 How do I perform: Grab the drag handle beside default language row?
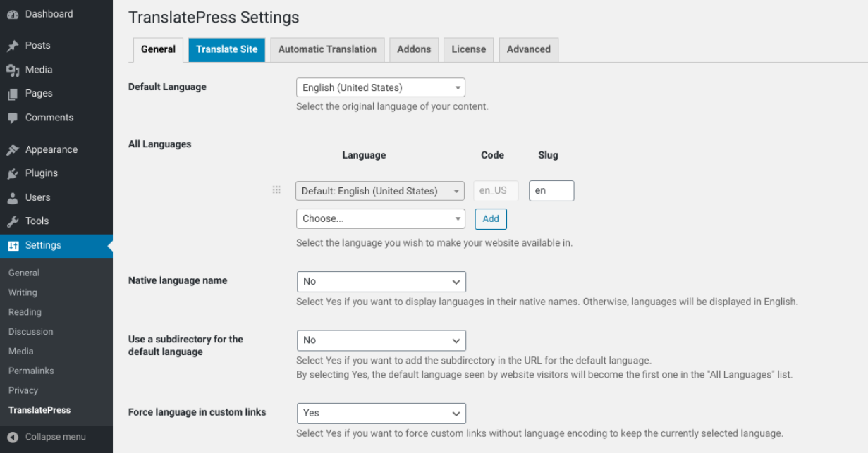(276, 190)
